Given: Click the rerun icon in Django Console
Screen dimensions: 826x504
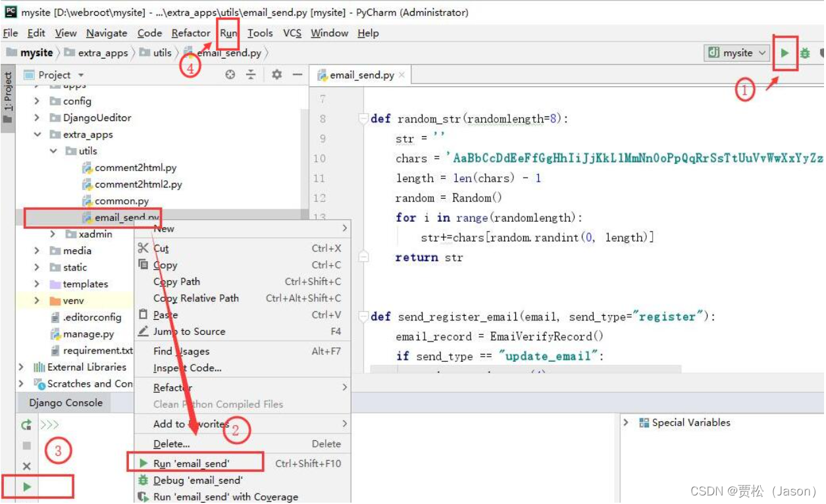Looking at the screenshot, I should coord(26,425).
